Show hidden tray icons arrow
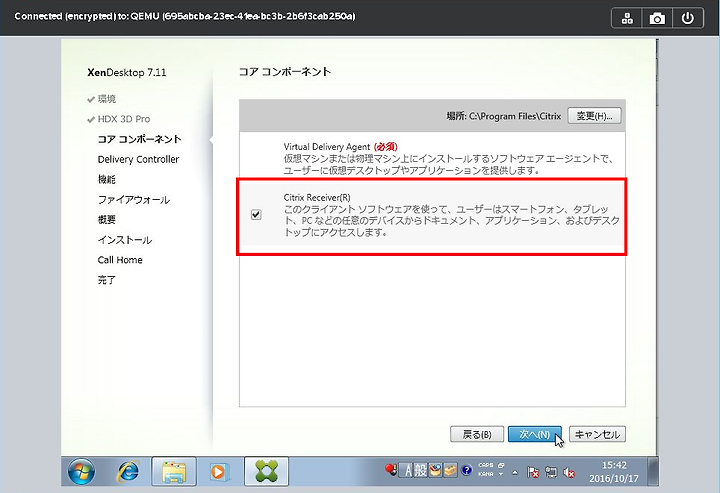This screenshot has height=493, width=720. click(515, 472)
